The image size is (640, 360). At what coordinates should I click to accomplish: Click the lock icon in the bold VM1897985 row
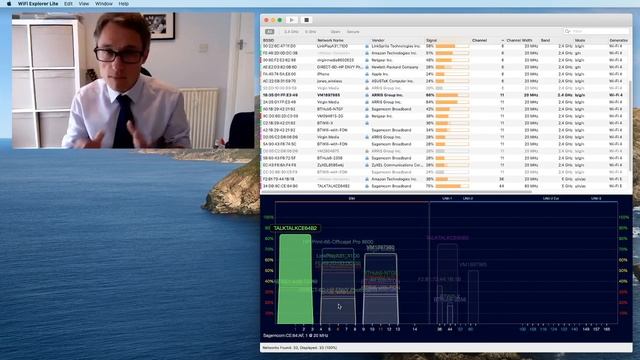tap(367, 95)
